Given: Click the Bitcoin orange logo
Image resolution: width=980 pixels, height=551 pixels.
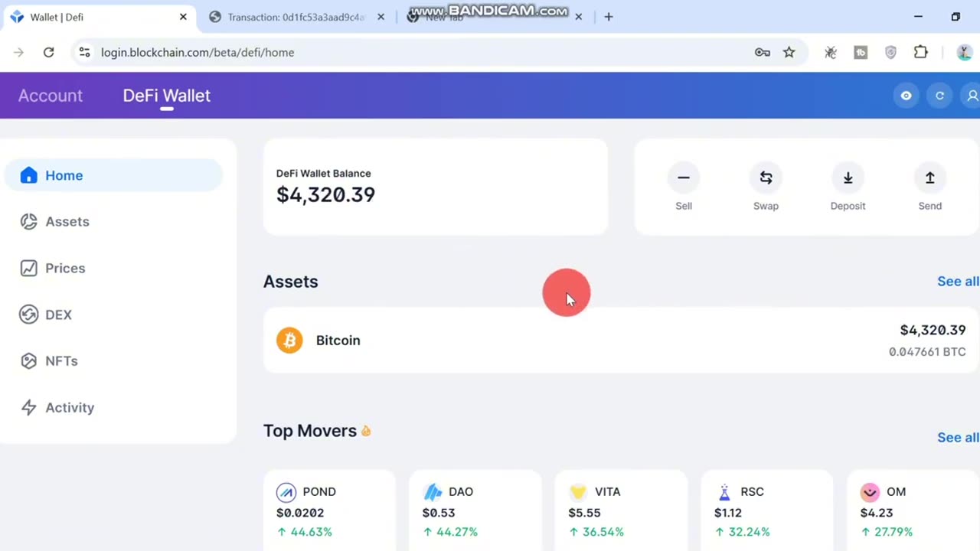Looking at the screenshot, I should (289, 340).
